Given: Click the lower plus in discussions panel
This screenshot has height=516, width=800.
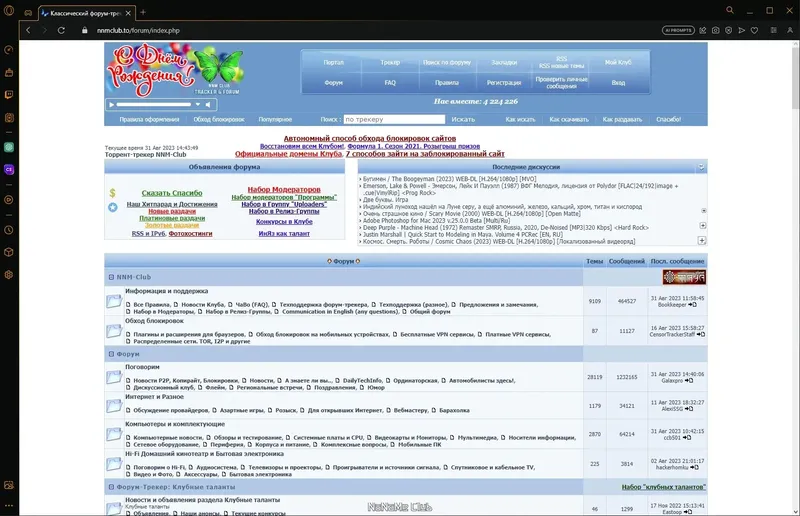Looking at the screenshot, I should coord(702,240).
